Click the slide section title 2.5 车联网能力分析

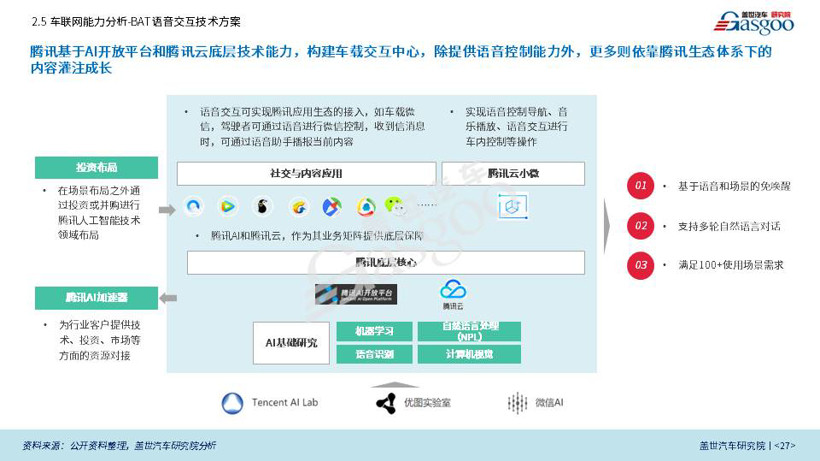(136, 22)
